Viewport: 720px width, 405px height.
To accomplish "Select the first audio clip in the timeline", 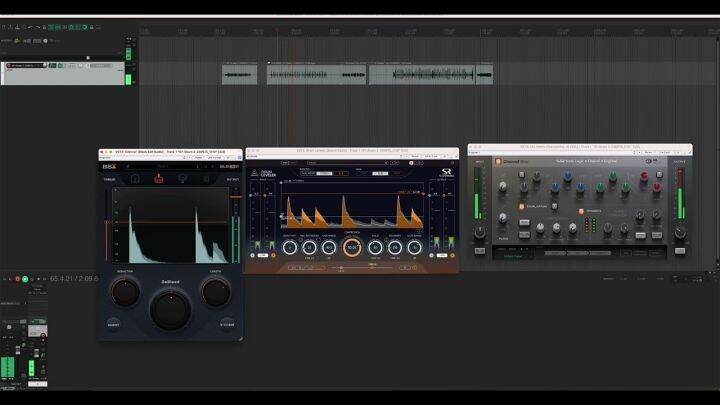I will (239, 74).
